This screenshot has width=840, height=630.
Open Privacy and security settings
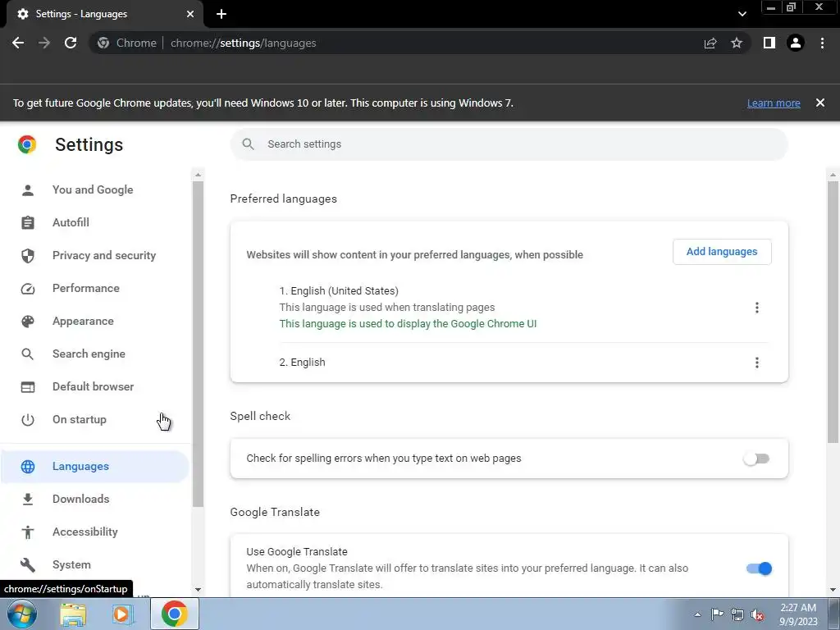click(95, 256)
